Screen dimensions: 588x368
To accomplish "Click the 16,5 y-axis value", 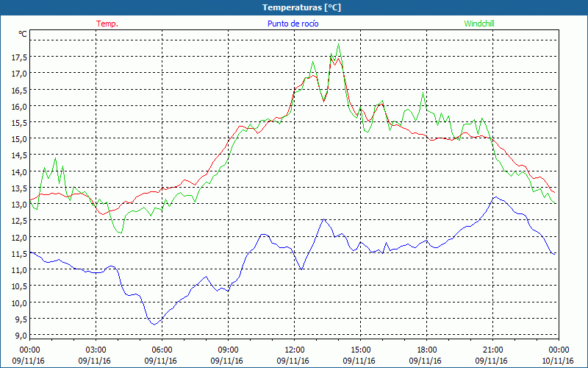I will [x=19, y=90].
